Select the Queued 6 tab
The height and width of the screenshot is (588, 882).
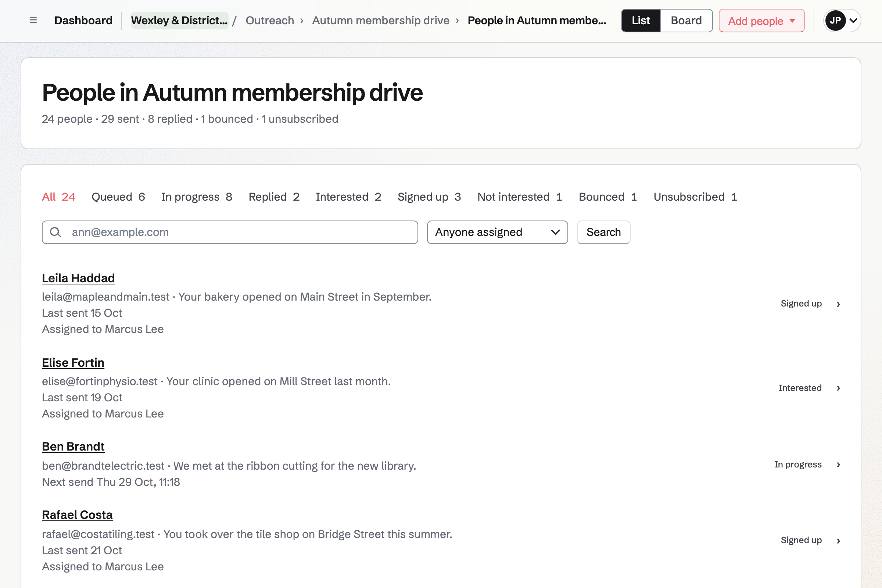[x=118, y=197]
